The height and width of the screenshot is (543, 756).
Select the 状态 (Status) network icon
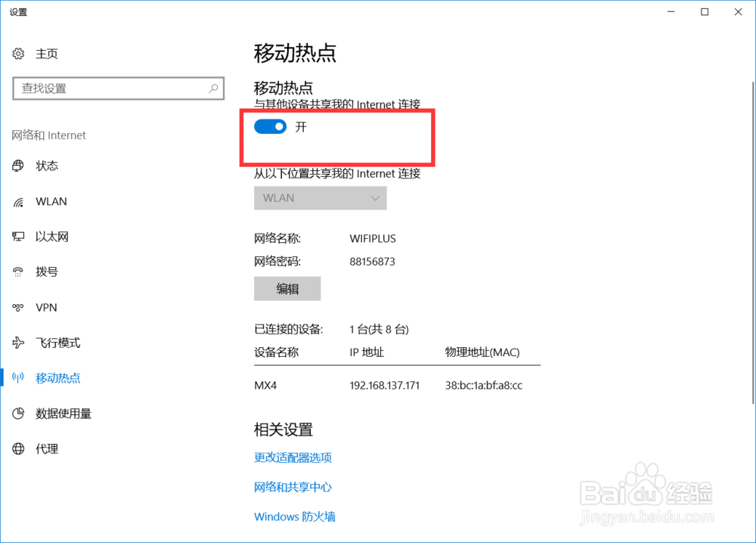(18, 166)
